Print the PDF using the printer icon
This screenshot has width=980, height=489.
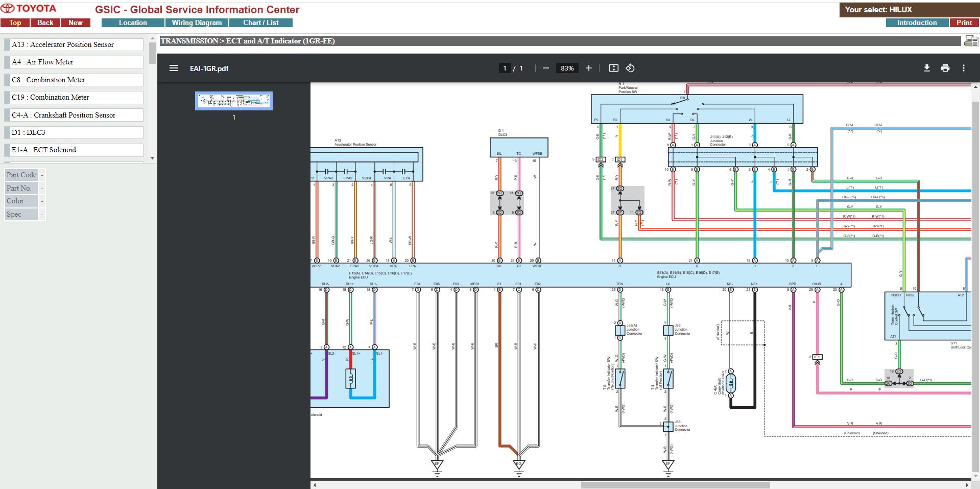[x=945, y=68]
